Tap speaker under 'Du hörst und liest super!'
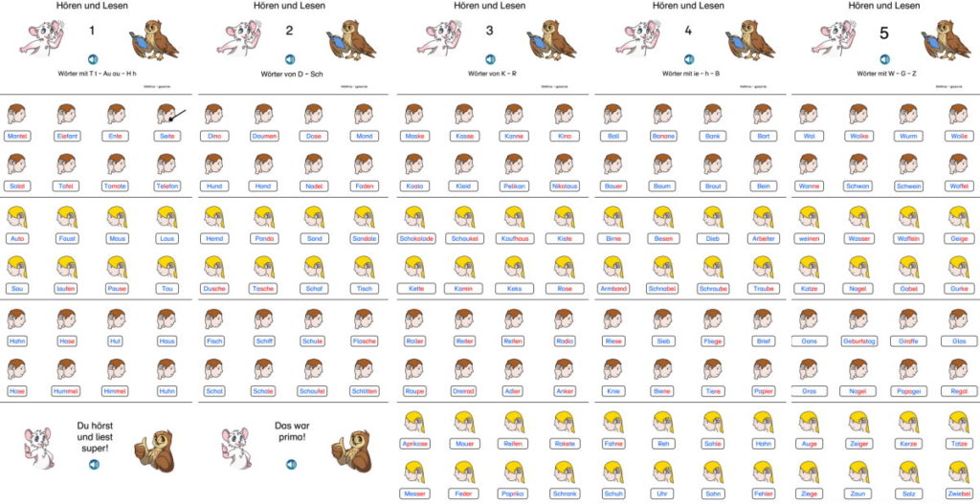The width and height of the screenshot is (980, 504). (93, 464)
